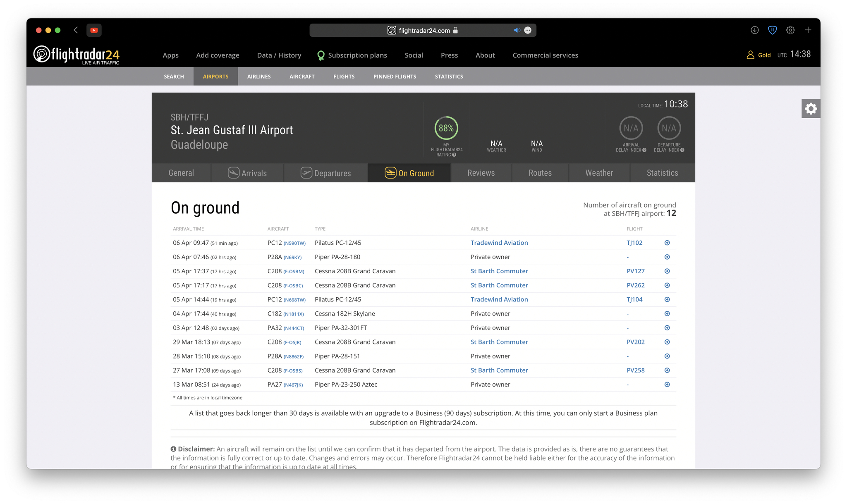Viewport: 847px width, 504px height.
Task: Open the Gold account user icon
Action: pos(750,55)
